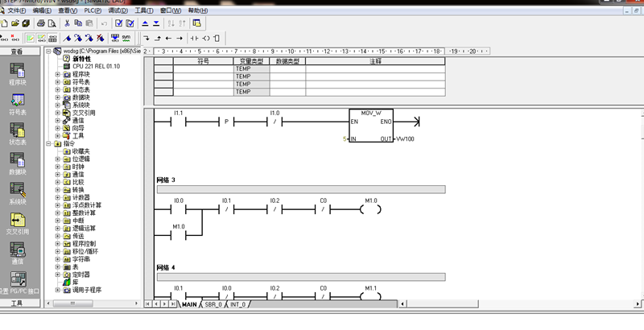Insert a left line with the left-arrow icon
The width and height of the screenshot is (644, 330).
(x=168, y=38)
